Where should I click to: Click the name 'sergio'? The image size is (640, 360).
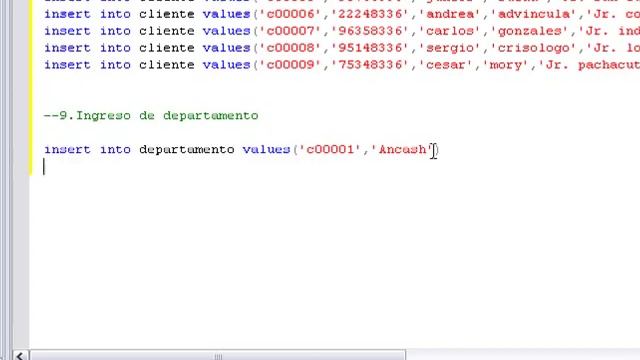(x=450, y=48)
